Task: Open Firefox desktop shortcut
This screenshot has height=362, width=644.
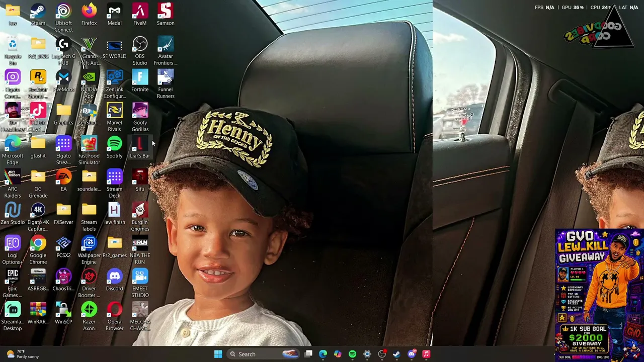Action: click(89, 15)
